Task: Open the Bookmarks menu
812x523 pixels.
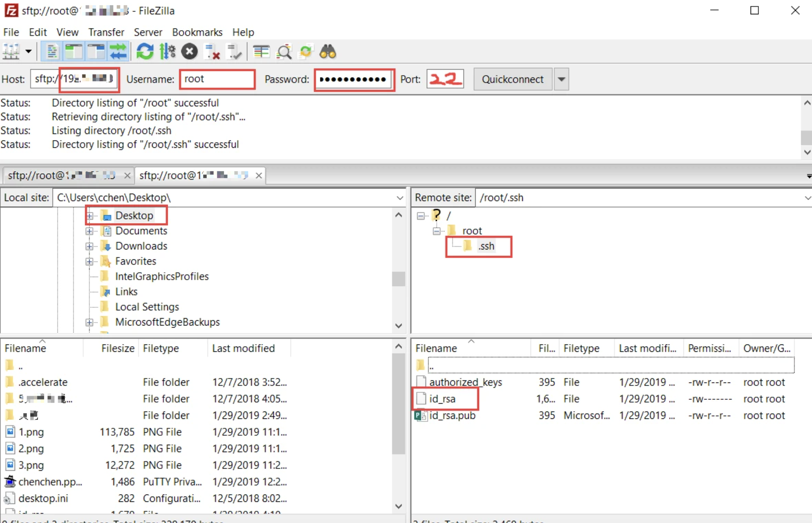Action: [x=197, y=32]
